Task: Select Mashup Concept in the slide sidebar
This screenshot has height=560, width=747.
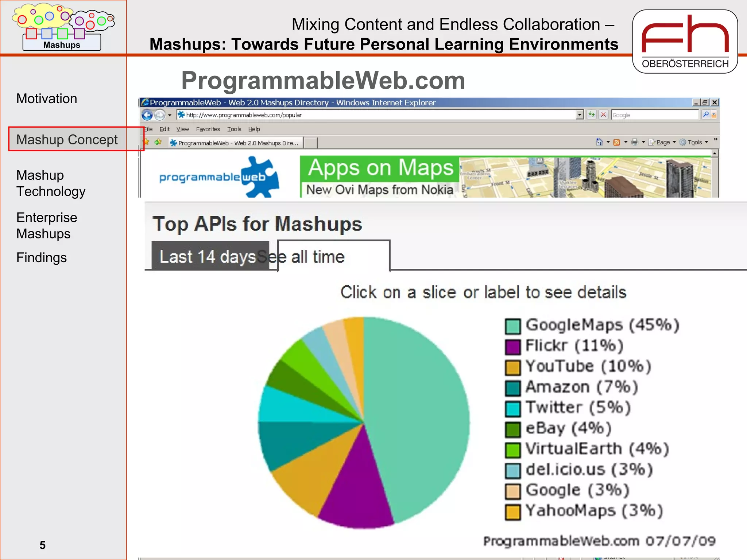Action: tap(67, 139)
